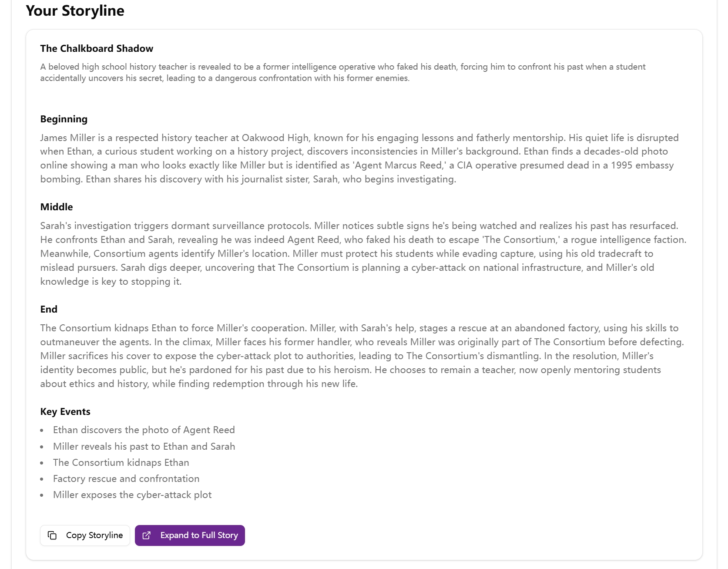This screenshot has height=569, width=728.
Task: Select the End section heading
Action: (49, 309)
